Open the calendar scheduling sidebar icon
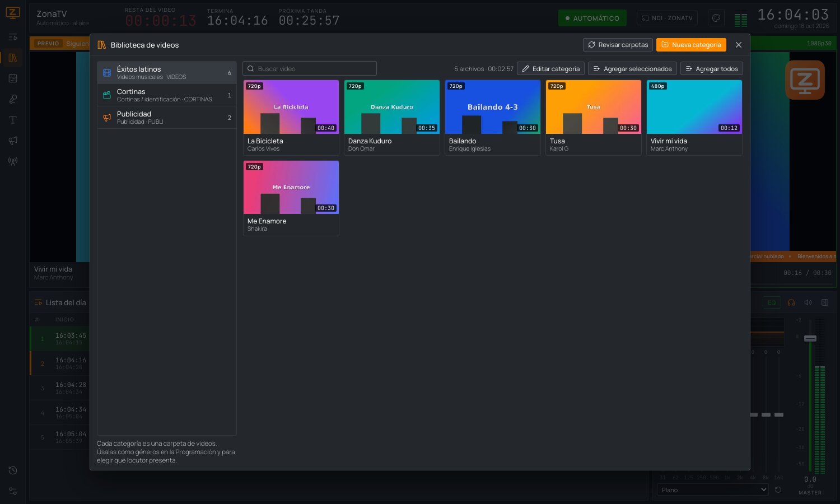This screenshot has height=504, width=840. [12, 78]
